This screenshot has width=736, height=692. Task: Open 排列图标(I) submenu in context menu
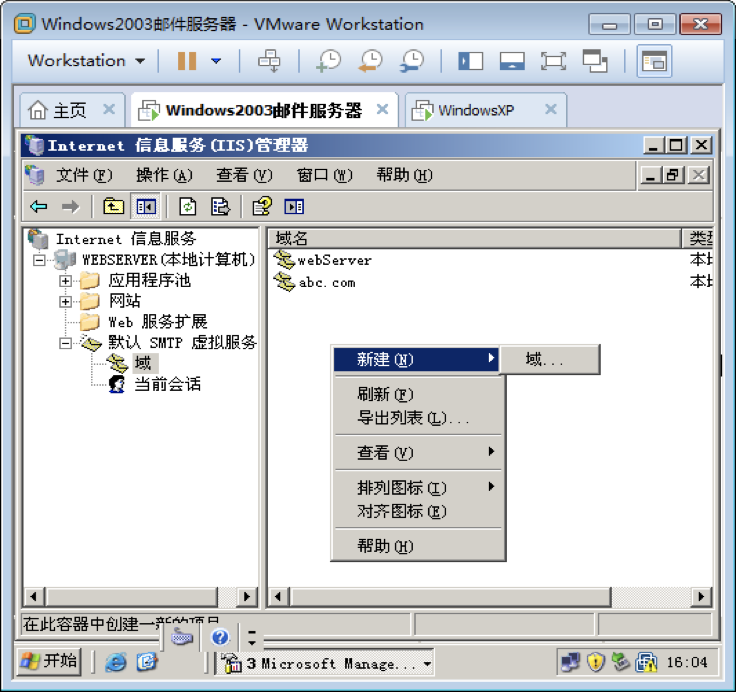(418, 488)
